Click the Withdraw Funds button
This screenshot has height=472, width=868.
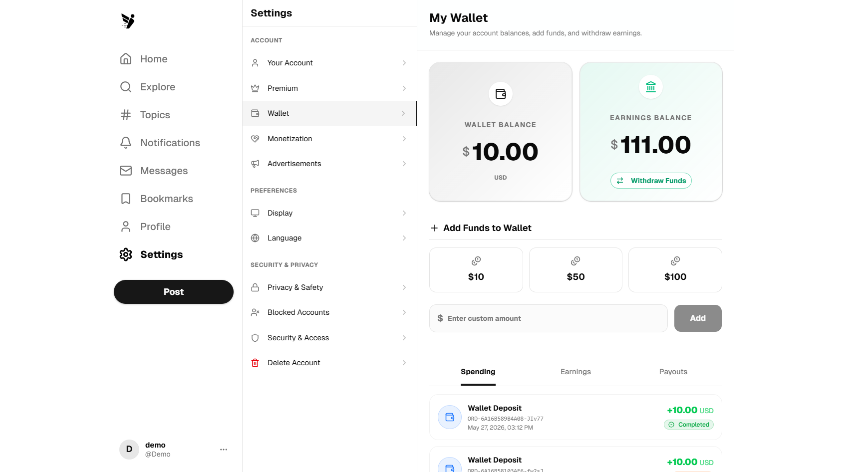(651, 181)
